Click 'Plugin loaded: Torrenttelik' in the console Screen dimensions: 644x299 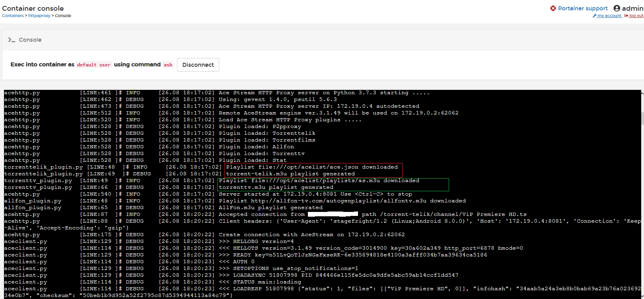[267, 133]
